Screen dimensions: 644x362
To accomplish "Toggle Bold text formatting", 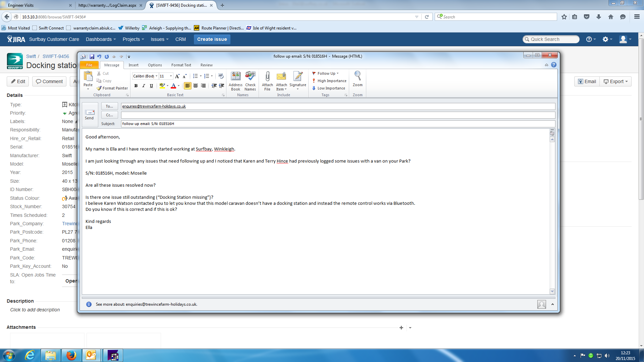I will (x=136, y=86).
